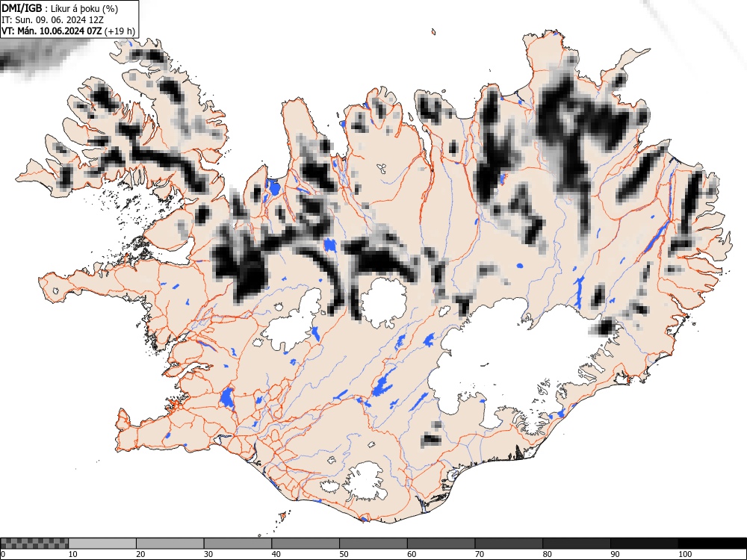Screen dimensions: 747x560
Task: Click the legend label '30'
Action: (208, 554)
